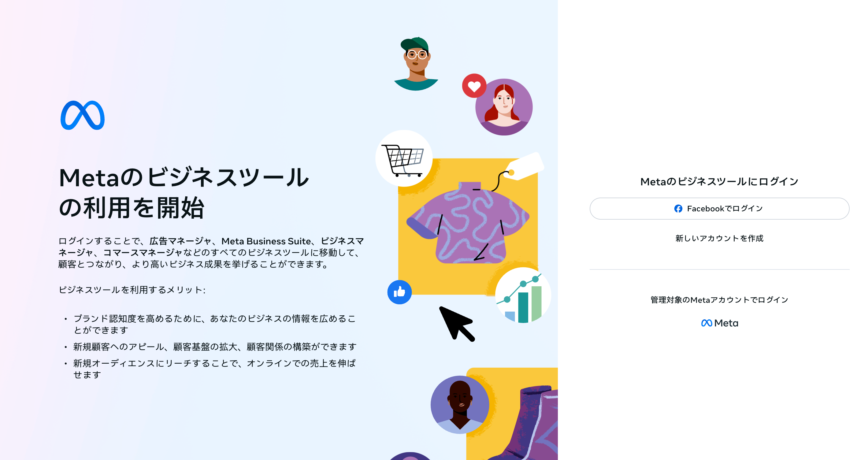Image resolution: width=868 pixels, height=460 pixels.
Task: Click the Metaのビジネスツールの利用を開始 headline
Action: [184, 192]
